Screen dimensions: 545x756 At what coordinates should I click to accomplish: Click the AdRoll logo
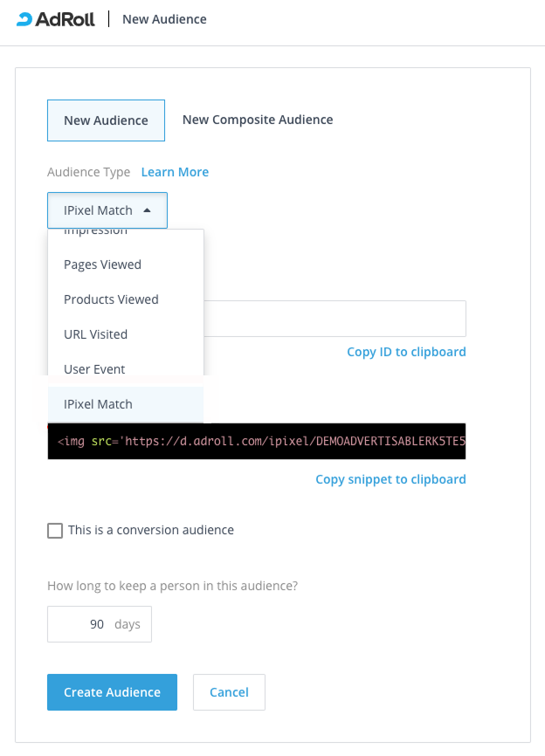(55, 18)
